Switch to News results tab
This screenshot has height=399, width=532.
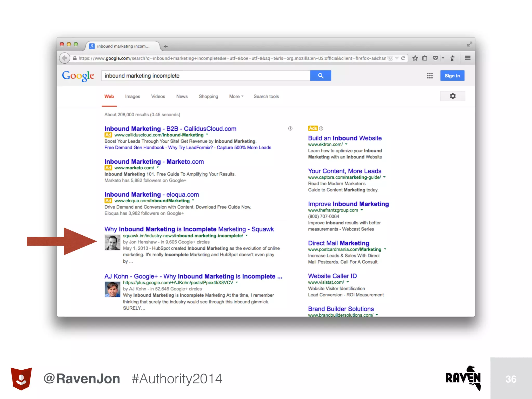coord(182,96)
